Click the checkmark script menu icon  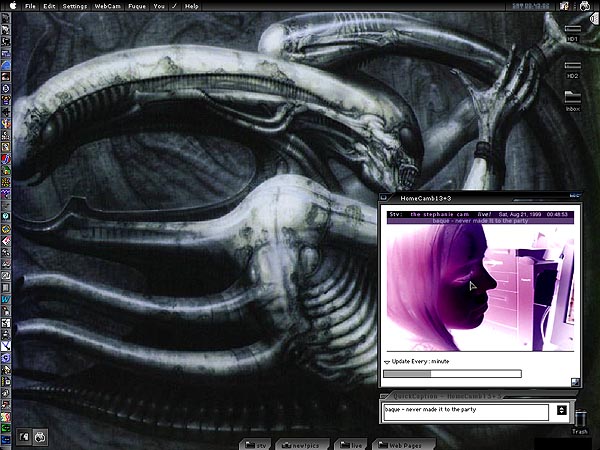coord(174,6)
